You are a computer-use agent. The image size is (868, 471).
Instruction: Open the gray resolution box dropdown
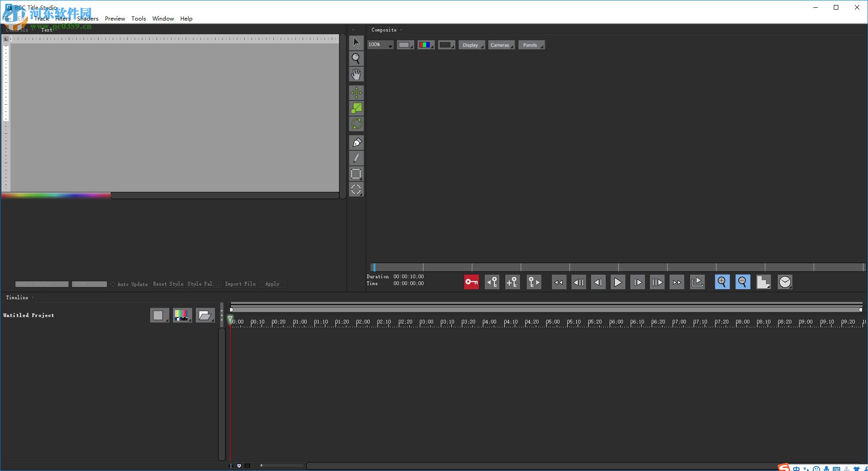(405, 45)
